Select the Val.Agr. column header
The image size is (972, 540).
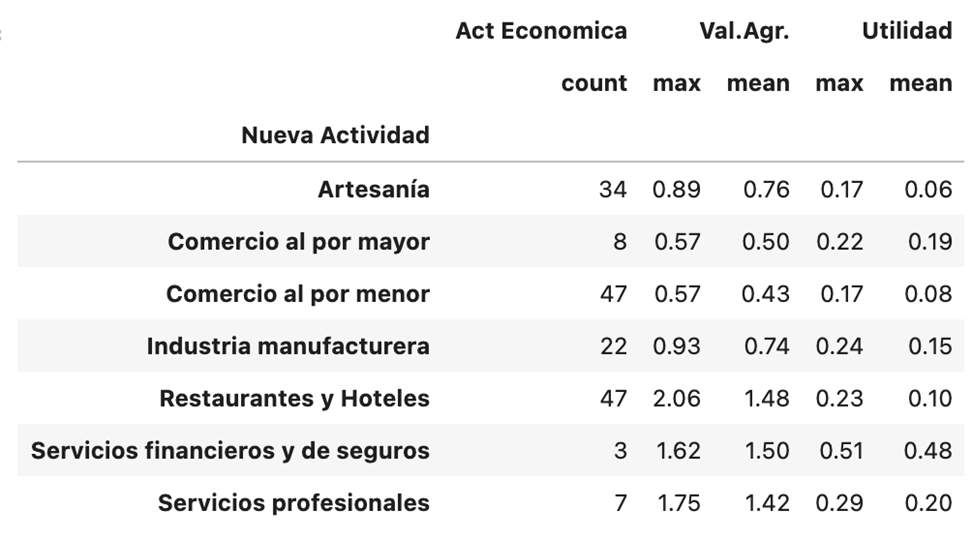(x=744, y=31)
